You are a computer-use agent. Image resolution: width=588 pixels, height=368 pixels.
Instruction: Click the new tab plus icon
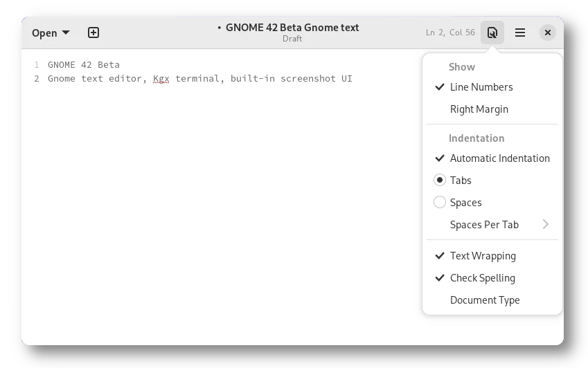93,33
